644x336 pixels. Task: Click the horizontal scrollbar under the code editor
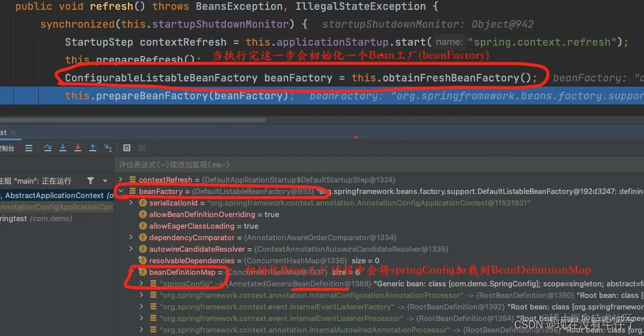coord(133,120)
